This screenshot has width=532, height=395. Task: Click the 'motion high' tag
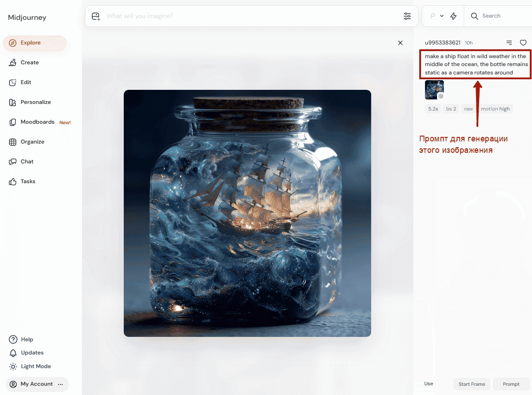pyautogui.click(x=495, y=109)
